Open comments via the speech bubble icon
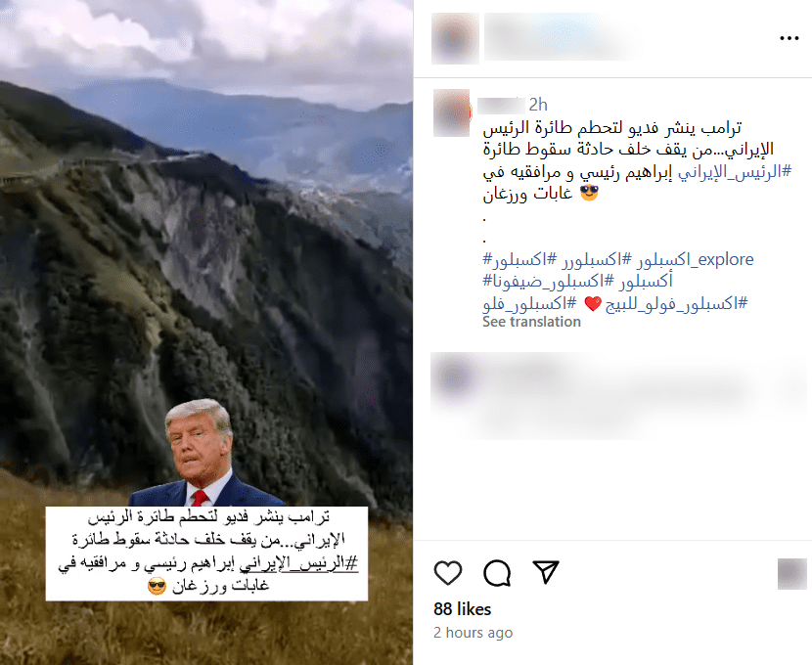The image size is (812, 665). (x=497, y=573)
